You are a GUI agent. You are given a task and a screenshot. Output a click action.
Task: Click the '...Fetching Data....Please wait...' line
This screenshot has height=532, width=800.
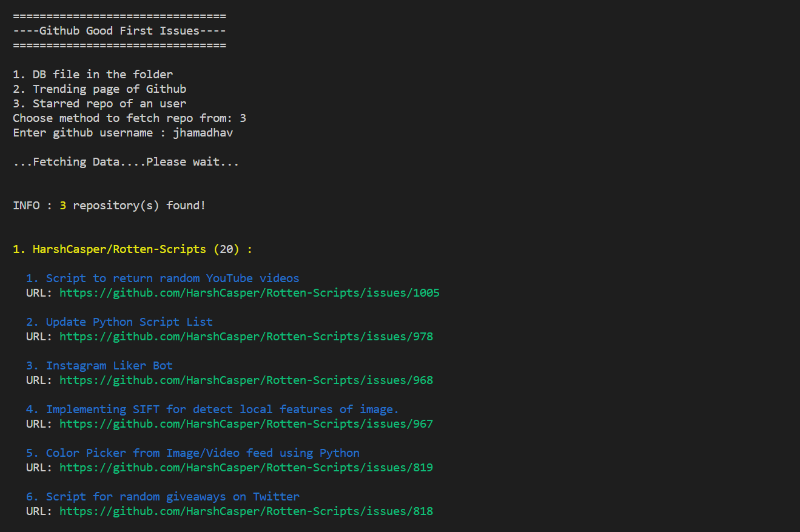click(x=126, y=162)
